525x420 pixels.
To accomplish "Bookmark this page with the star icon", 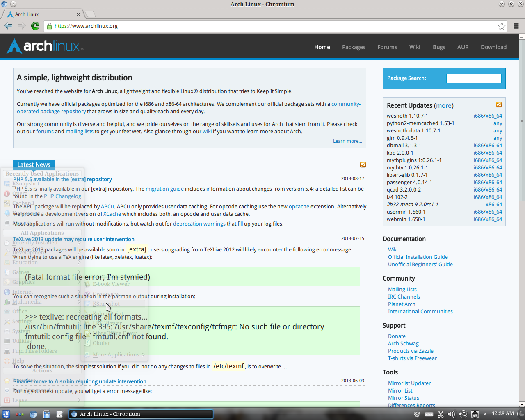I will [502, 26].
